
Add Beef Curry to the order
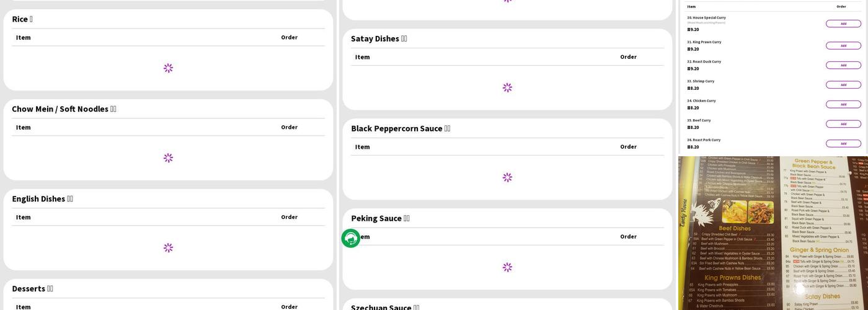point(843,124)
